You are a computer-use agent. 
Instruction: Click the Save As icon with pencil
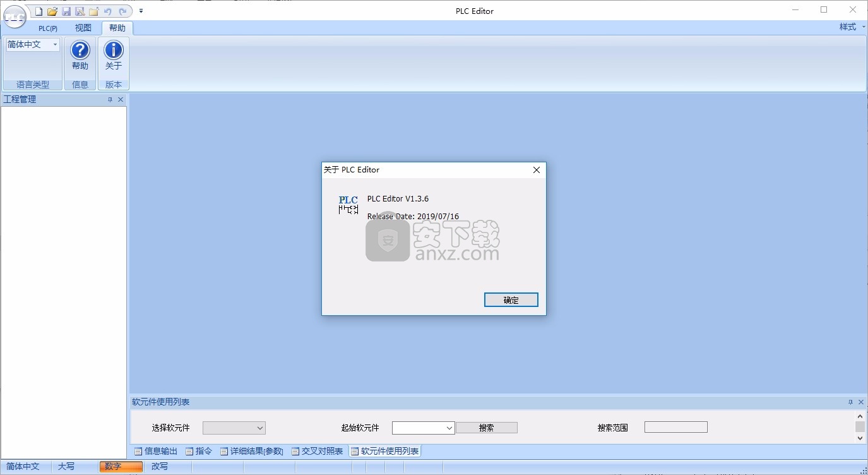pos(80,11)
